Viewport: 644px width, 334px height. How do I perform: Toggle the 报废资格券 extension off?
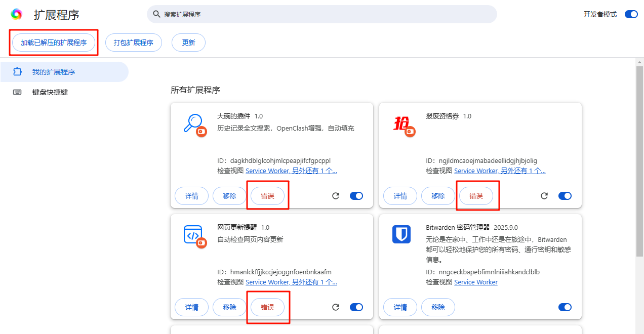click(565, 196)
